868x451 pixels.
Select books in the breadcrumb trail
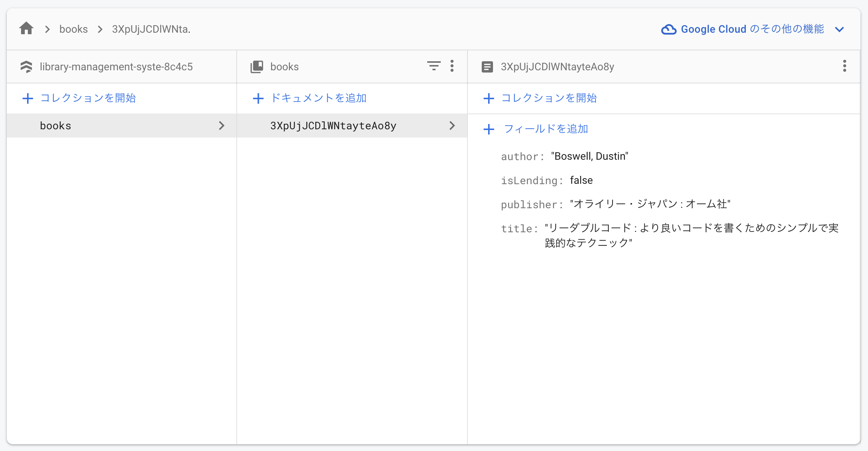(73, 29)
